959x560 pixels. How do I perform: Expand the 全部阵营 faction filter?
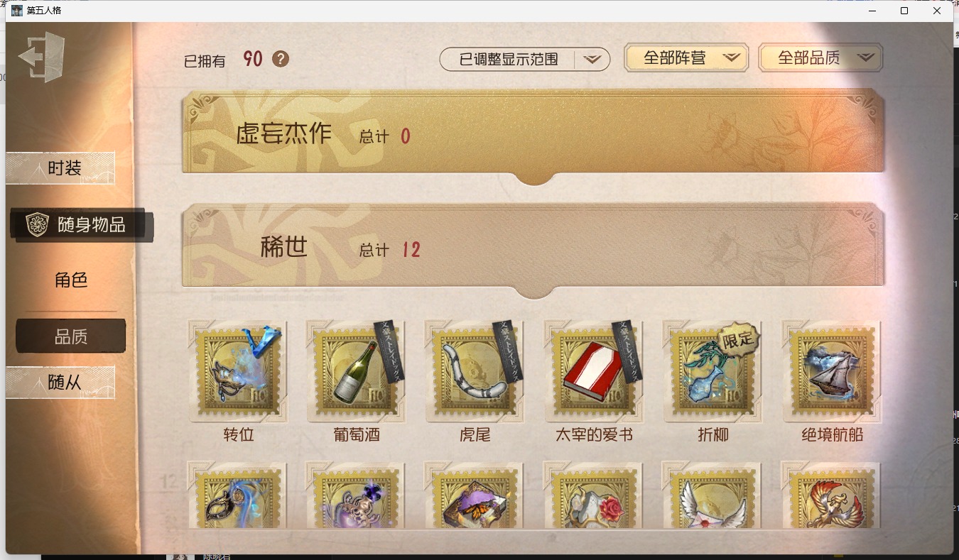tap(686, 58)
